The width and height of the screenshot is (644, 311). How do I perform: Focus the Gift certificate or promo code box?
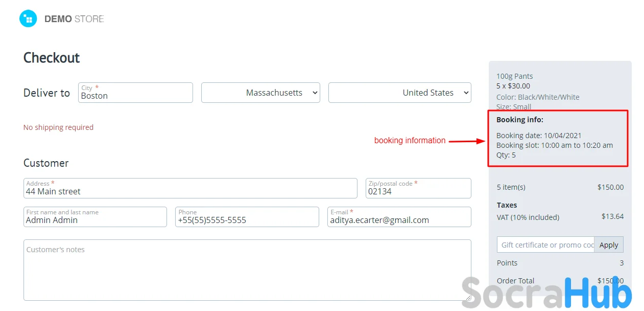[545, 245]
